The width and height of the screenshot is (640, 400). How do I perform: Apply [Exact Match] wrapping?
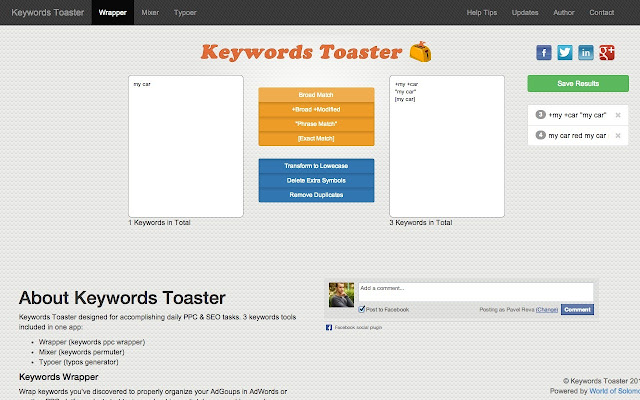tap(316, 138)
